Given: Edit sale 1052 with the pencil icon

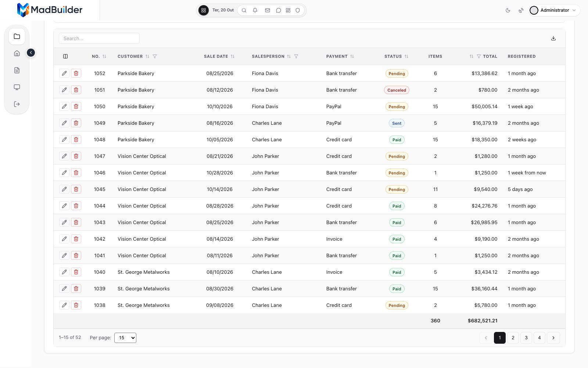Looking at the screenshot, I should (64, 73).
